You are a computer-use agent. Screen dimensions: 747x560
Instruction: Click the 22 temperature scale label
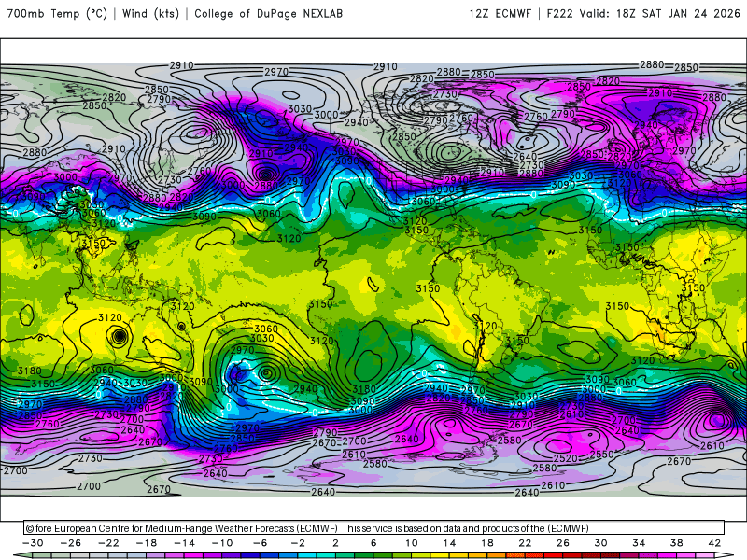tap(525, 543)
